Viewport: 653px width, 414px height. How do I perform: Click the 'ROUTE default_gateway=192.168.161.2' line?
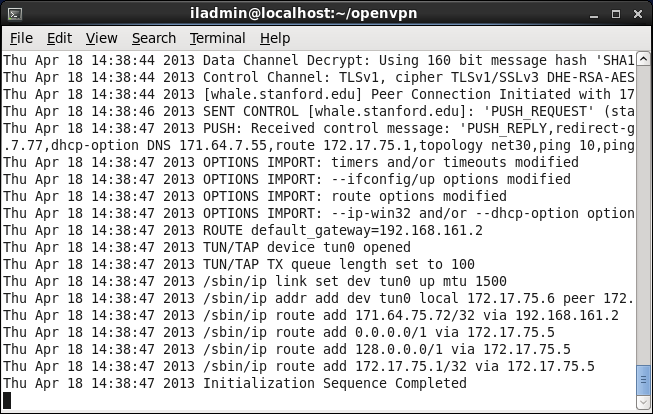click(x=342, y=229)
